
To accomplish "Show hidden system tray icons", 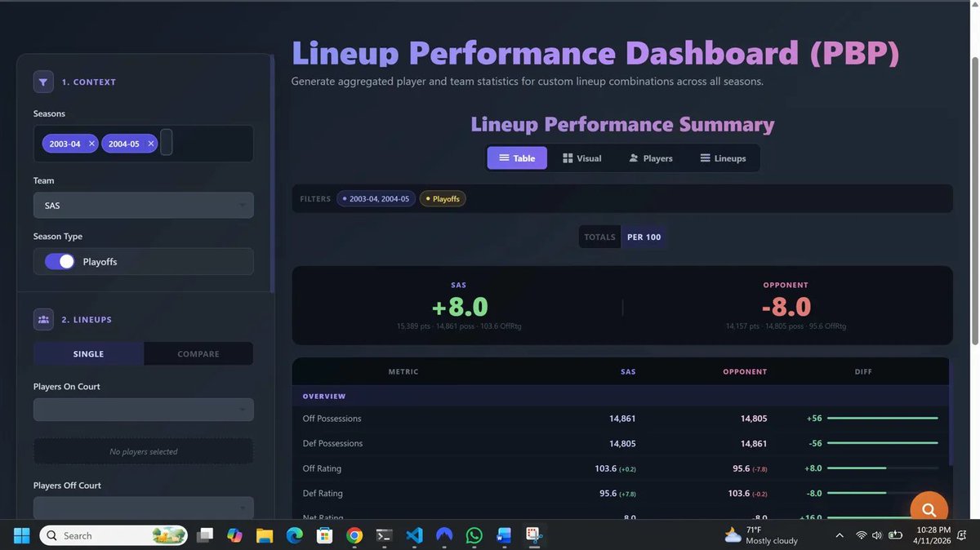I will pyautogui.click(x=840, y=535).
